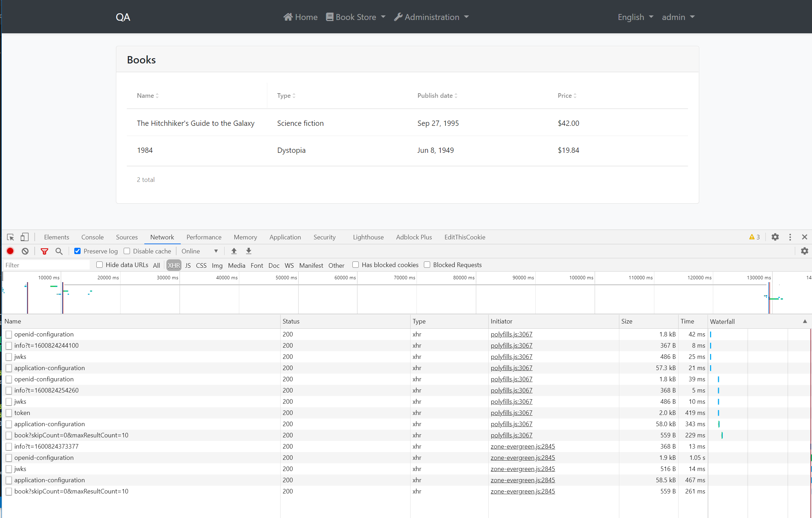Expand the admin account dropdown
The image size is (812, 518).
677,17
